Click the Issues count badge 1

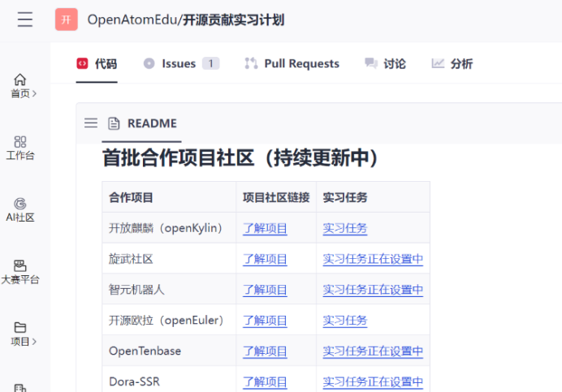tap(211, 63)
